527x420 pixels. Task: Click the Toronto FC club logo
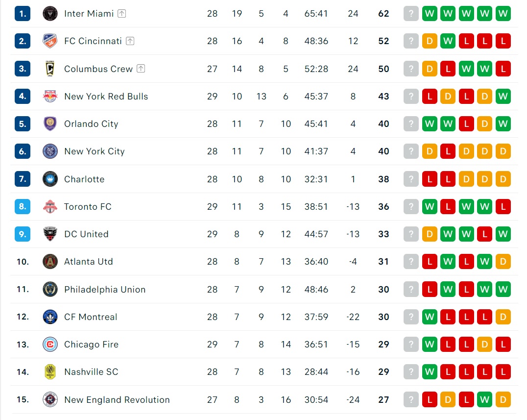coord(50,206)
